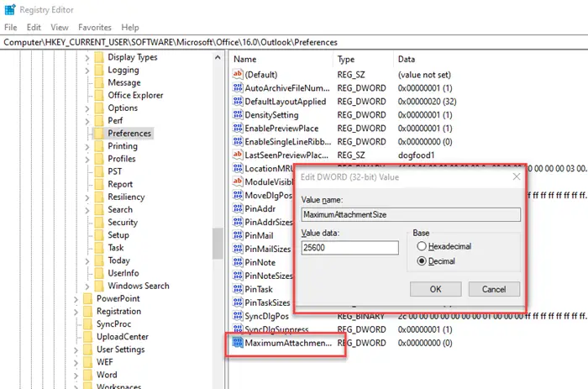Image resolution: width=588 pixels, height=389 pixels.
Task: Expand the User Settings key
Action: click(x=76, y=350)
